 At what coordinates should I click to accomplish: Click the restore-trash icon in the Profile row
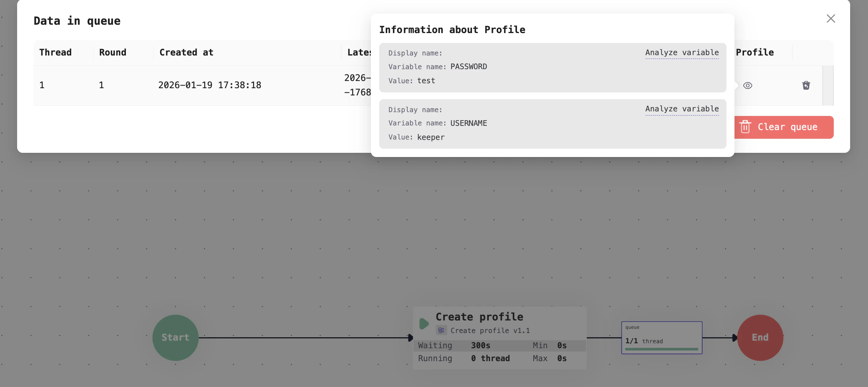[806, 85]
